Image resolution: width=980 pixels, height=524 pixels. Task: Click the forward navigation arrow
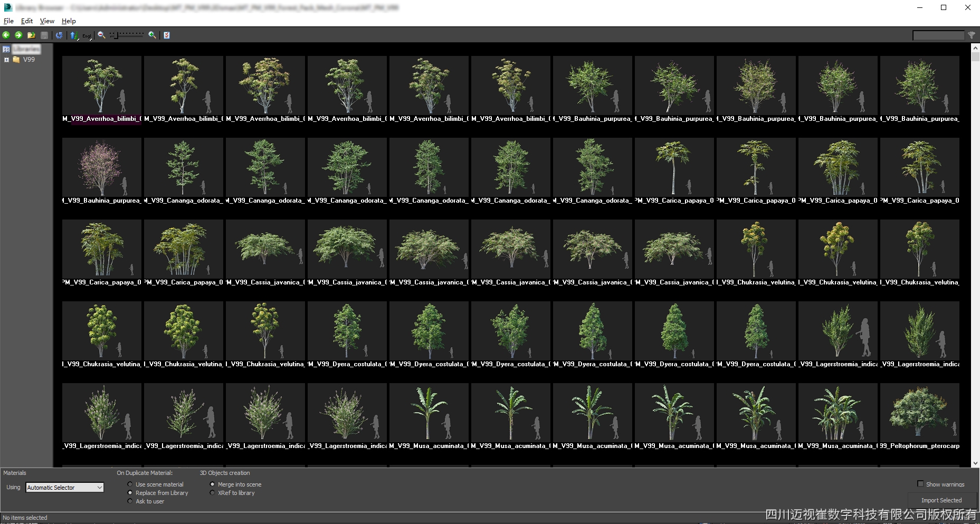pos(18,35)
